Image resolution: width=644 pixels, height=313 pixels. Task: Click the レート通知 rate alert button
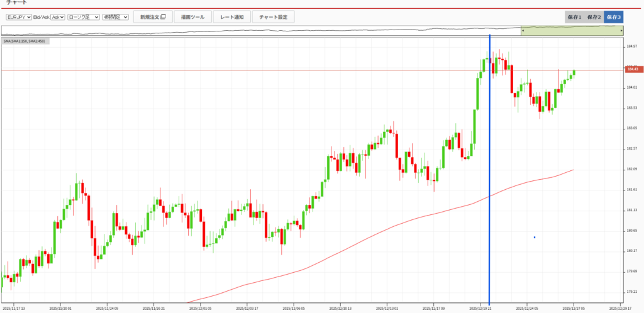click(x=232, y=17)
